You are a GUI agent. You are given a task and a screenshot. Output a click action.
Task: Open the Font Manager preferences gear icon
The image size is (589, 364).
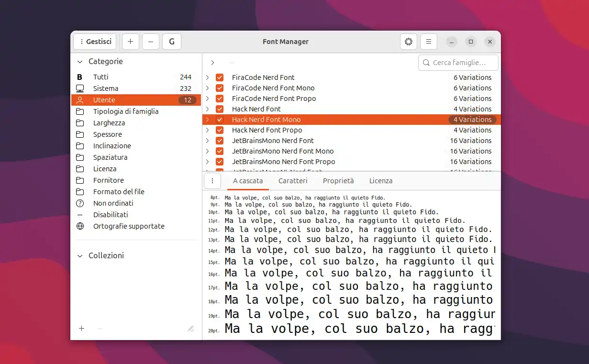[x=408, y=42]
